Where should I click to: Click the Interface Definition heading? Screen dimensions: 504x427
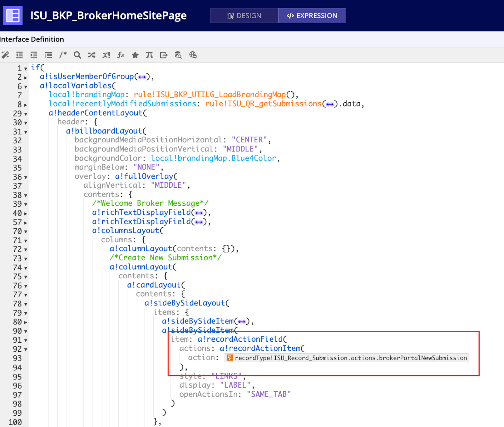point(32,39)
